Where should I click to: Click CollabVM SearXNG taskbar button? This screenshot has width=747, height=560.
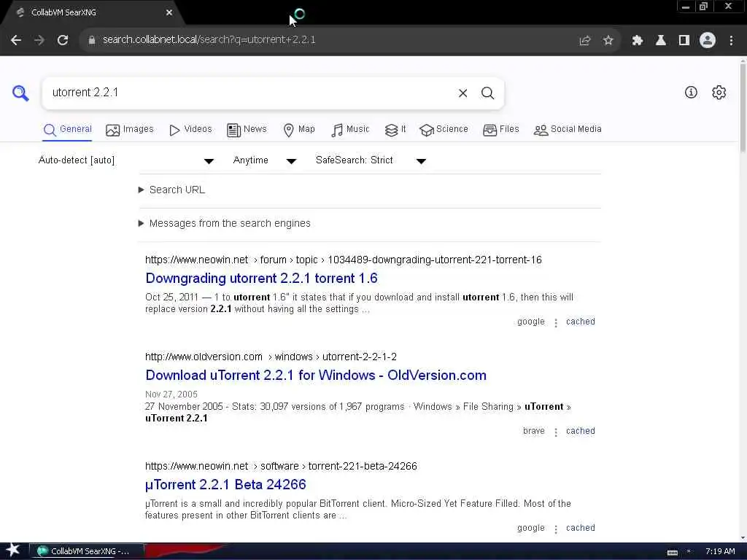(86, 551)
